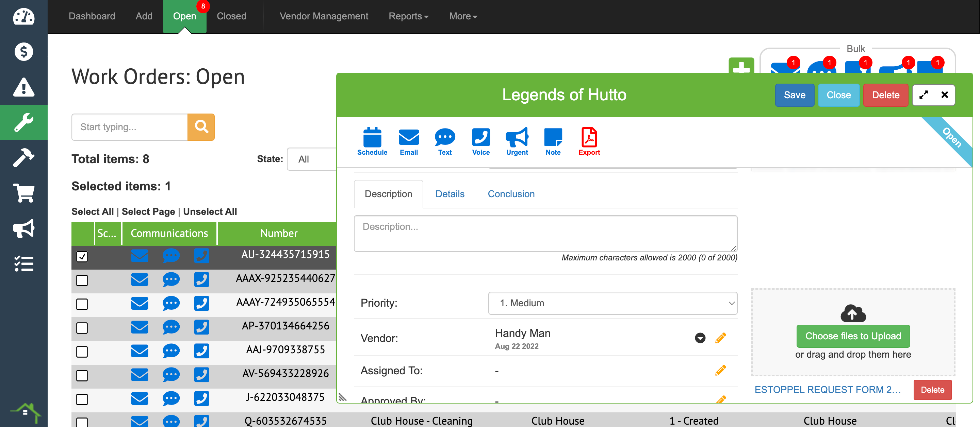Switch to the Details tab
Screen dimensions: 980x427
pyautogui.click(x=449, y=194)
